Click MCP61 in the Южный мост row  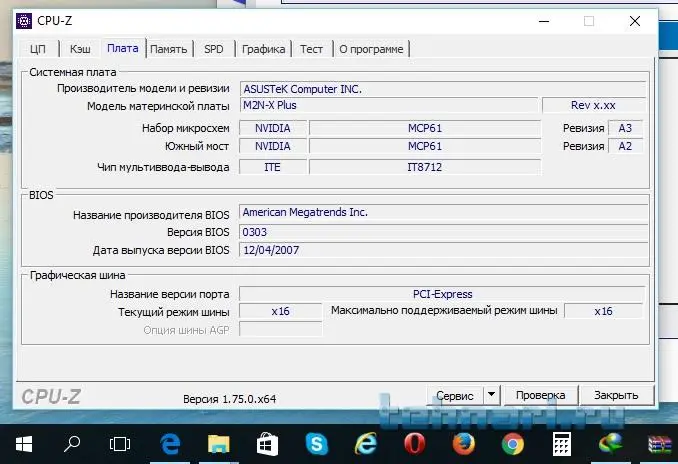coord(425,146)
